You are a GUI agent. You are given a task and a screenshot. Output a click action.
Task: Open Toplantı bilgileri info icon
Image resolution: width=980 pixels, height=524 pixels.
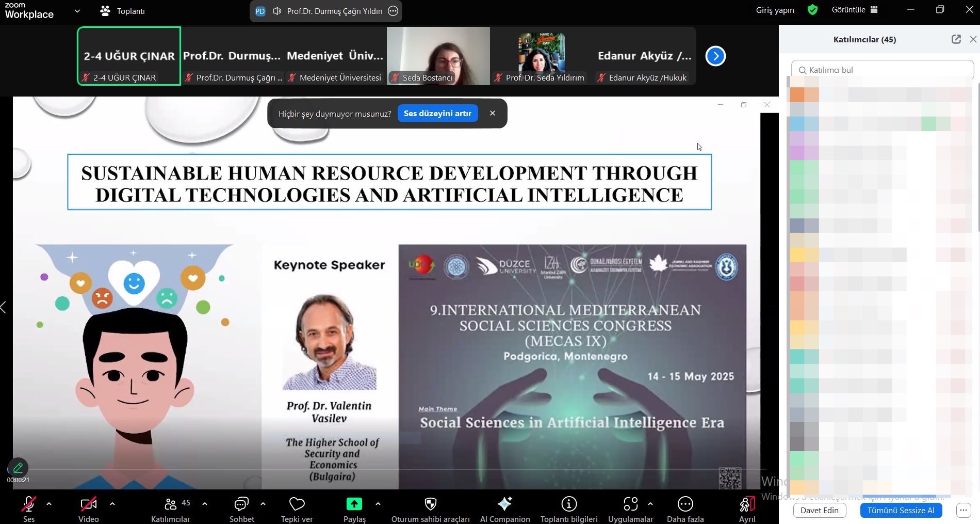[569, 504]
